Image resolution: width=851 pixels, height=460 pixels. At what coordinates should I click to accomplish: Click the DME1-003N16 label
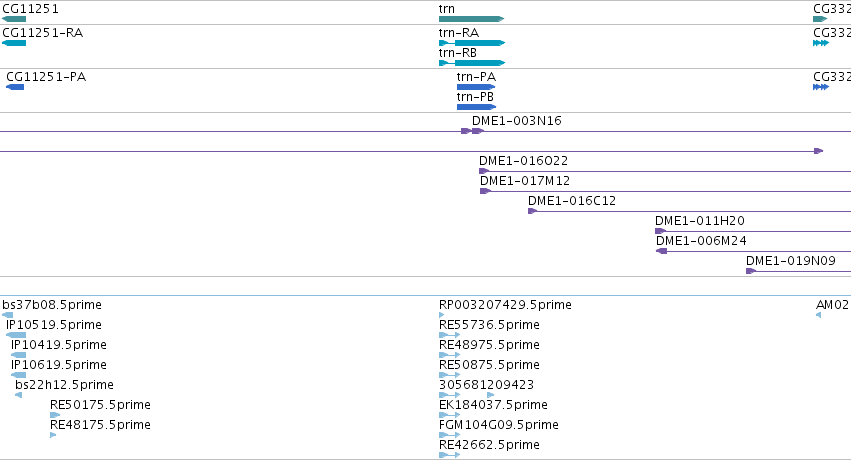(517, 120)
